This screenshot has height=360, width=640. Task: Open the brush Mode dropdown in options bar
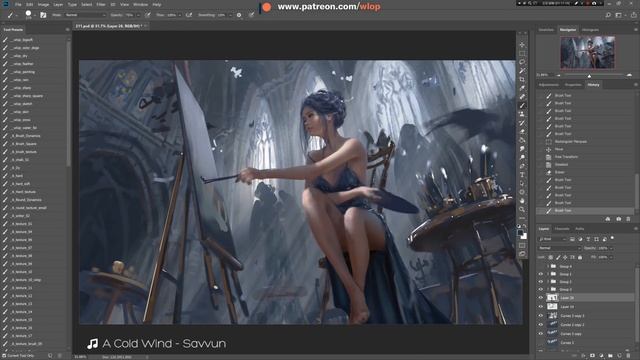[84, 15]
